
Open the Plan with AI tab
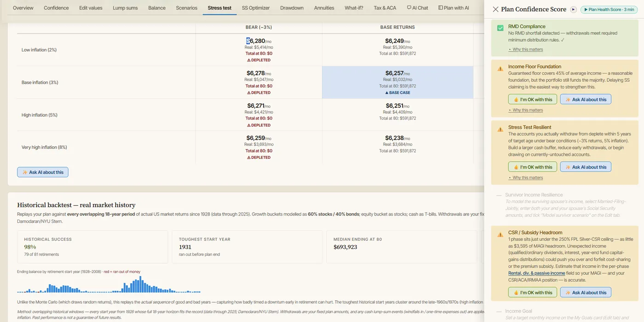(x=454, y=8)
